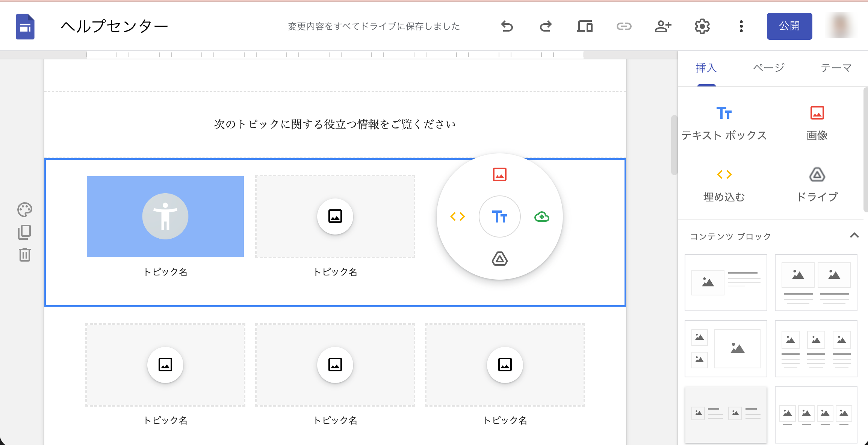The width and height of the screenshot is (868, 445).
Task: Open the テーマ tab
Action: pyautogui.click(x=836, y=68)
